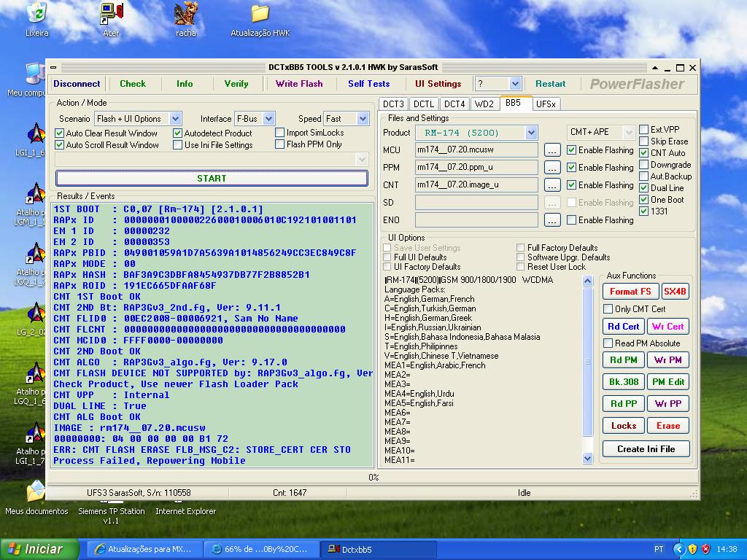Click the Iniciar start button
Screen dimensions: 747x560
pos(40,550)
